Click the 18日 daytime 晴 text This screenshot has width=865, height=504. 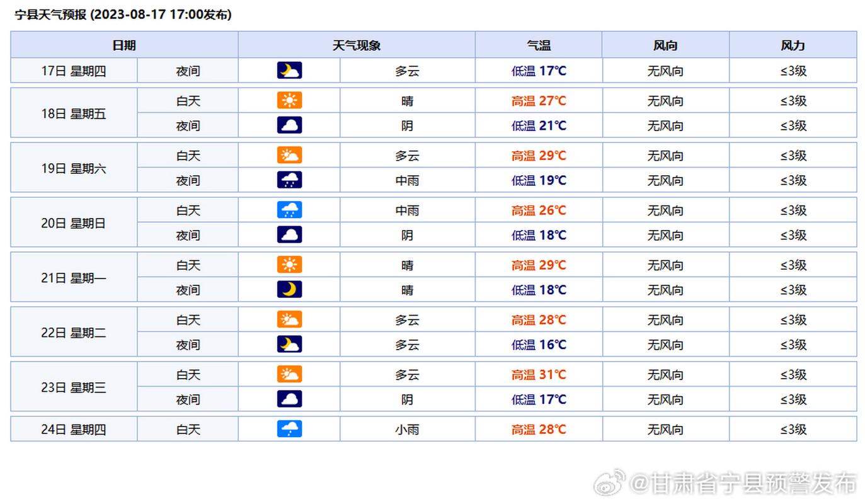point(407,100)
